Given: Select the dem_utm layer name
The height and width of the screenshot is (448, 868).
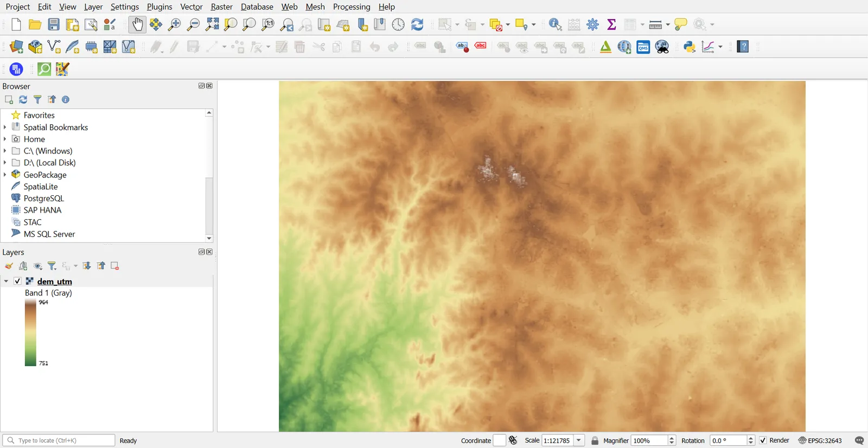Looking at the screenshot, I should click(x=55, y=281).
